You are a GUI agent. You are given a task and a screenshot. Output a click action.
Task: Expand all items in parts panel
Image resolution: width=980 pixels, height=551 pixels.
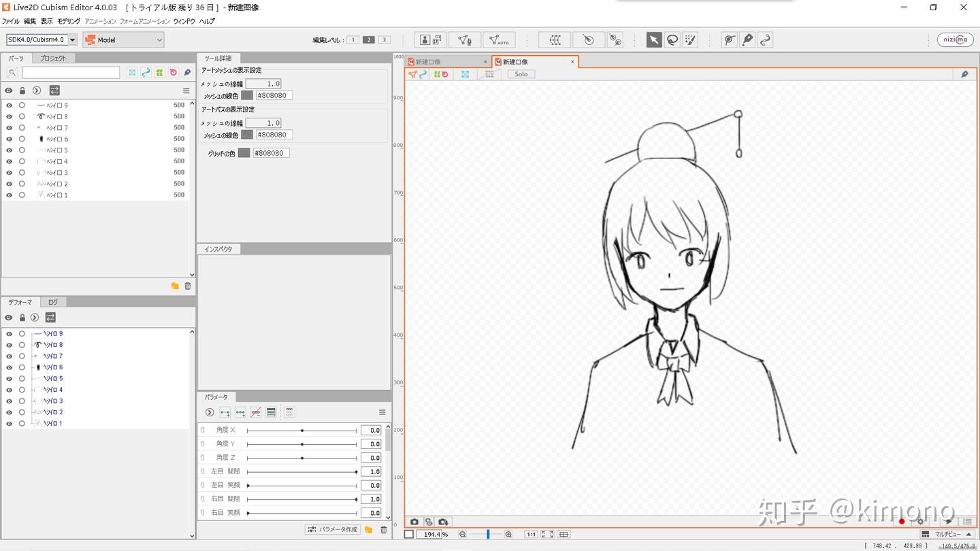tap(36, 90)
